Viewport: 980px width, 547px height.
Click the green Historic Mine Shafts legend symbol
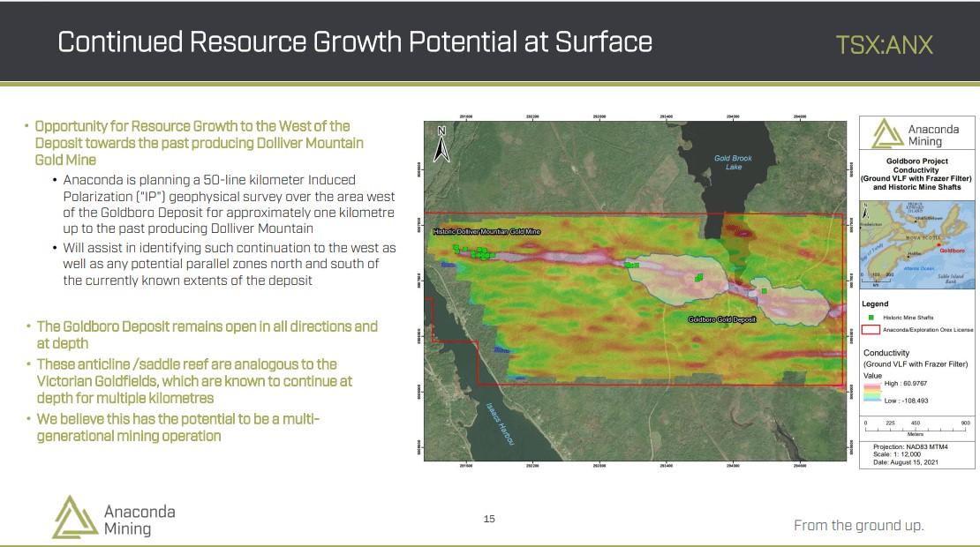[x=871, y=318]
